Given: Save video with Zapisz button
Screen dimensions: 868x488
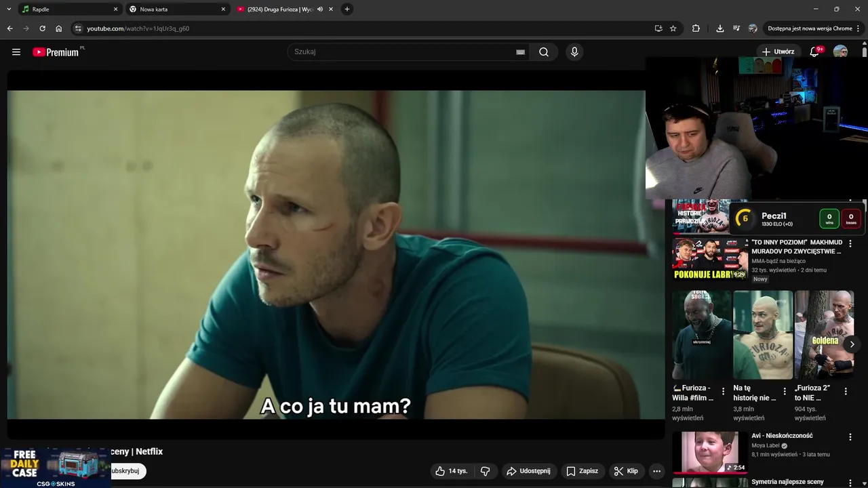Looking at the screenshot, I should click(x=583, y=471).
